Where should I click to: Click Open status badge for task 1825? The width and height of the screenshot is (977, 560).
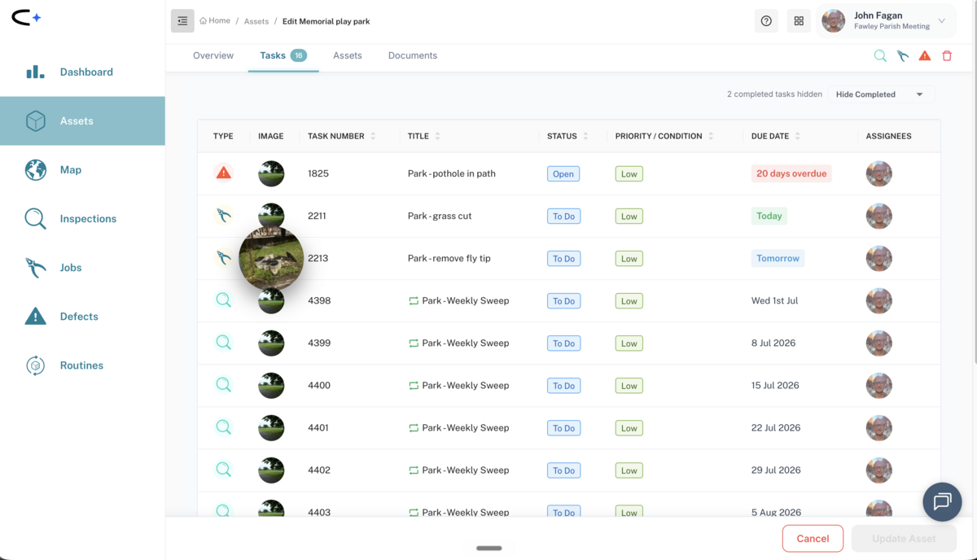563,173
